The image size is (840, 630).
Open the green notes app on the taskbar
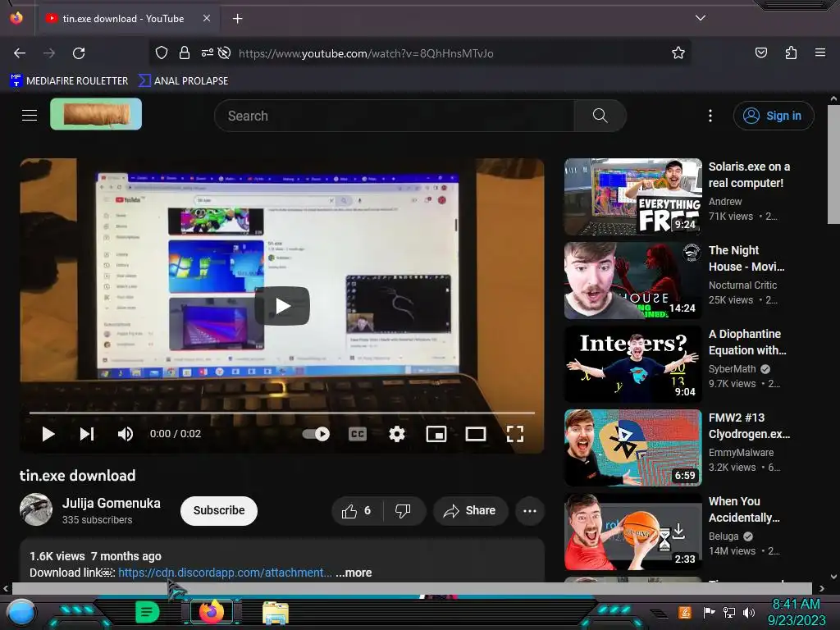pos(147,612)
